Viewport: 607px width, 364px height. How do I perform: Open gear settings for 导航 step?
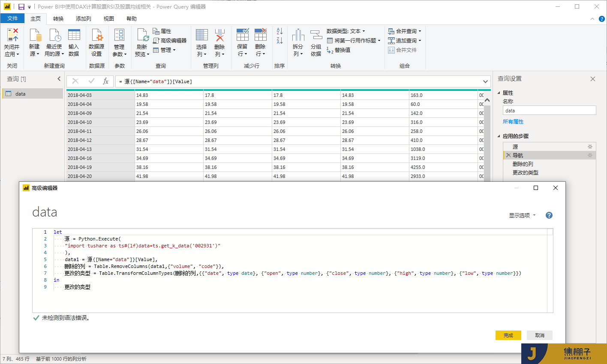coord(590,155)
